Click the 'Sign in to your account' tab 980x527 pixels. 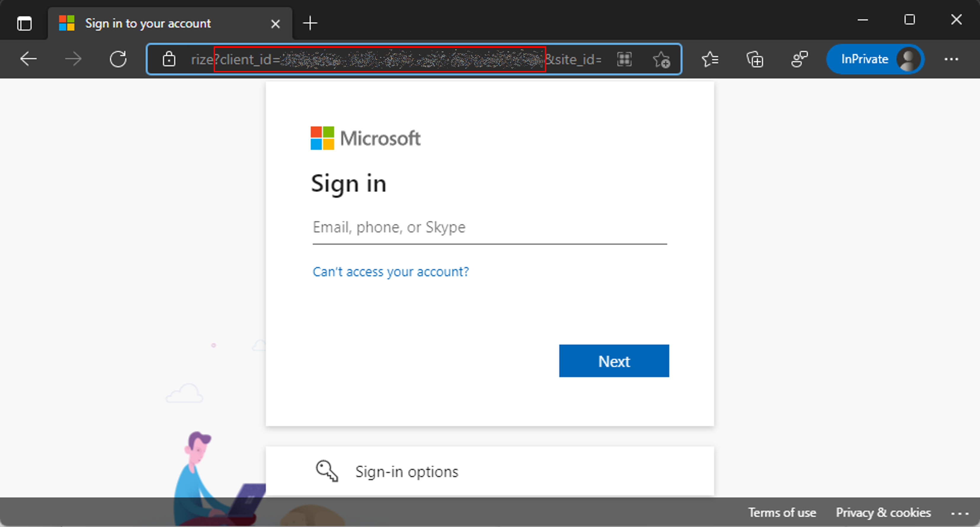[148, 23]
